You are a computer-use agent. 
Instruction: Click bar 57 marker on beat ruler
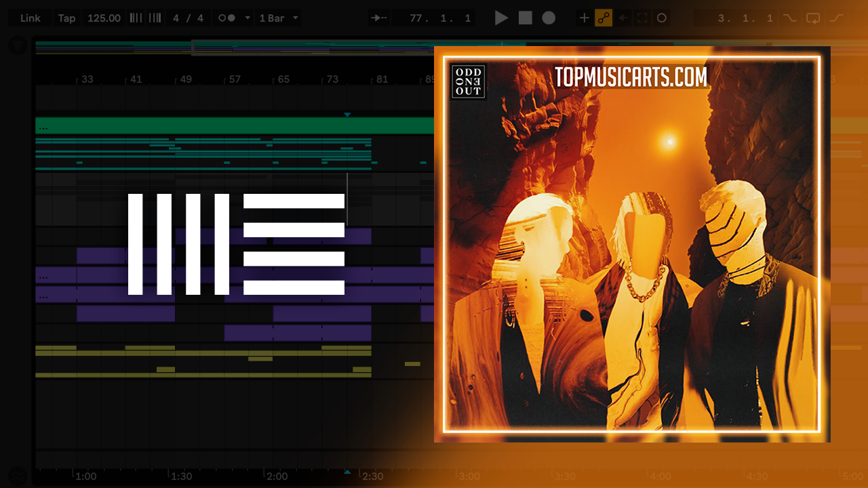tap(234, 79)
